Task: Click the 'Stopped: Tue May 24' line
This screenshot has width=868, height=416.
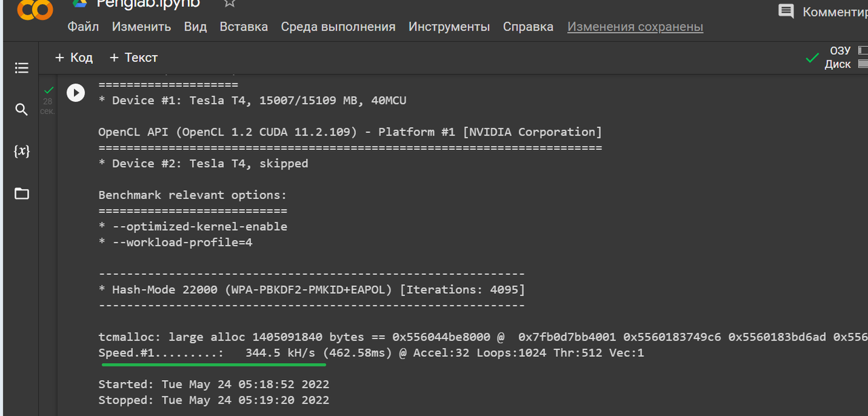Action: pos(214,400)
